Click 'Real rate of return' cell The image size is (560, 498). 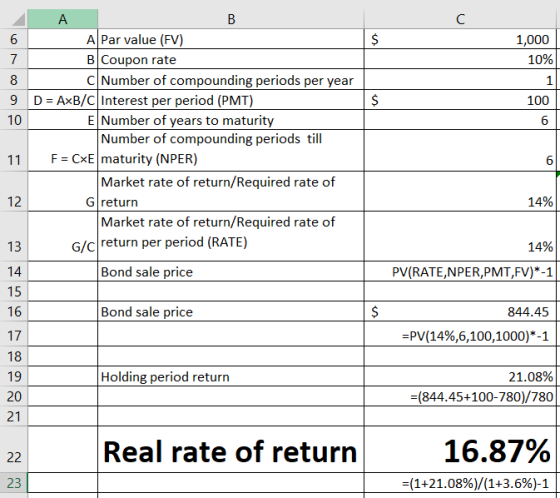click(x=231, y=449)
